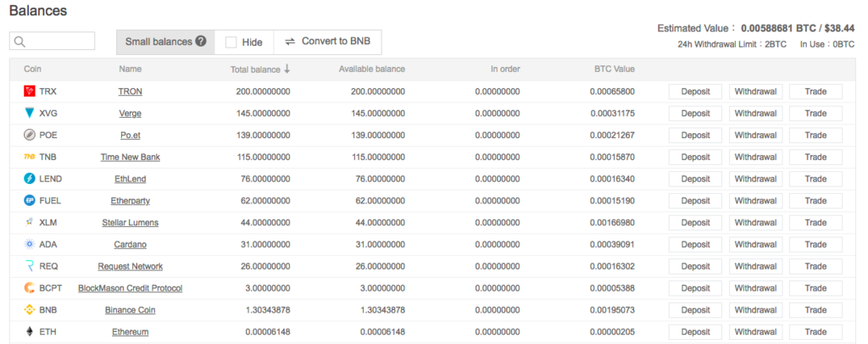Click Withdrawal in the ETH row

pos(755,332)
